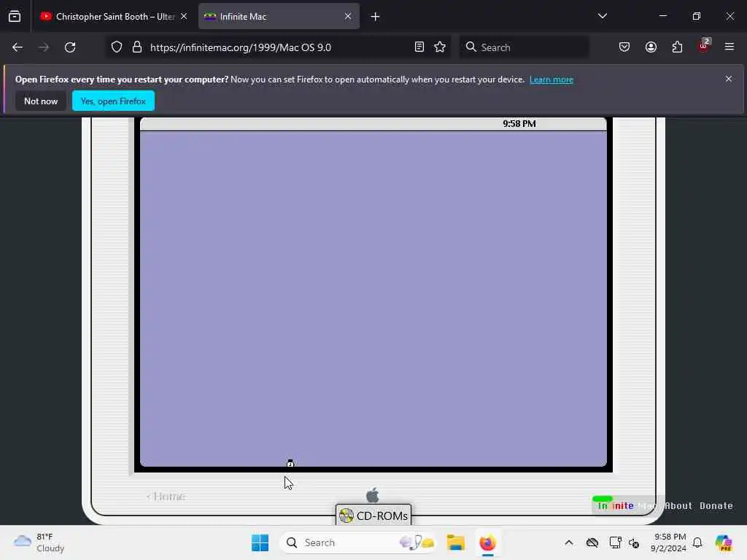Open uBlock Origin extension icon

pos(704,46)
